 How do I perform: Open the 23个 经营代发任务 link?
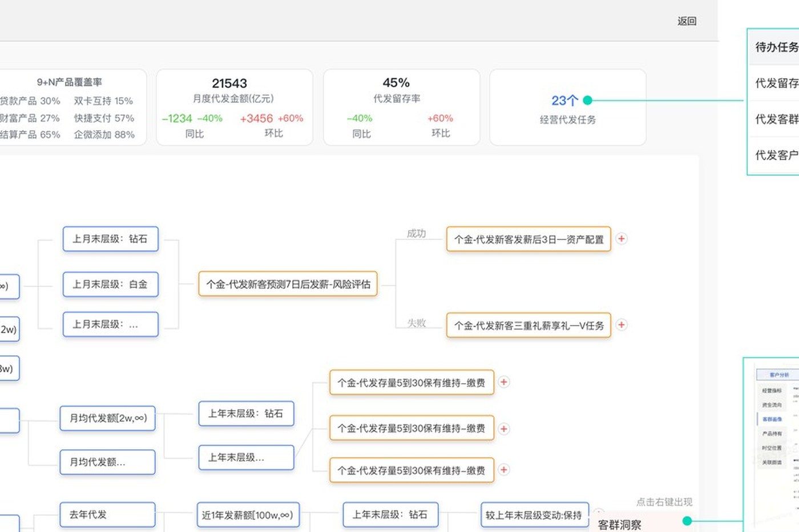tap(564, 101)
